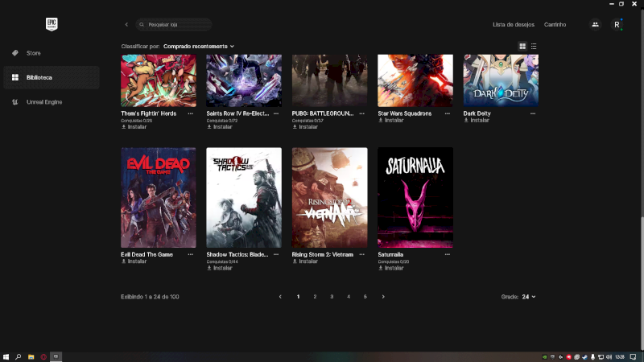Switch to grid view

[522, 47]
